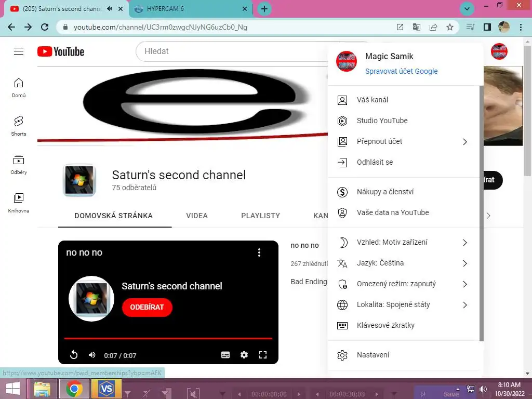The width and height of the screenshot is (532, 399).
Task: Click the video progress bar
Action: pos(168,338)
